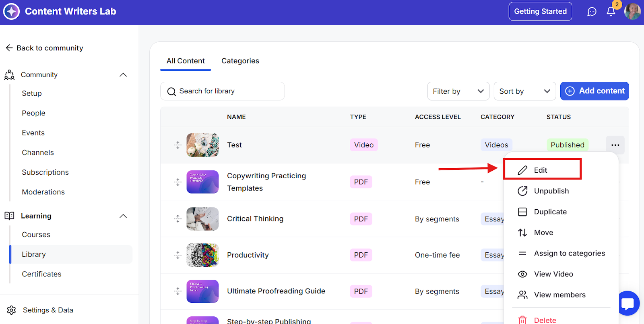
Task: Open Moderations in the sidebar
Action: 43,192
